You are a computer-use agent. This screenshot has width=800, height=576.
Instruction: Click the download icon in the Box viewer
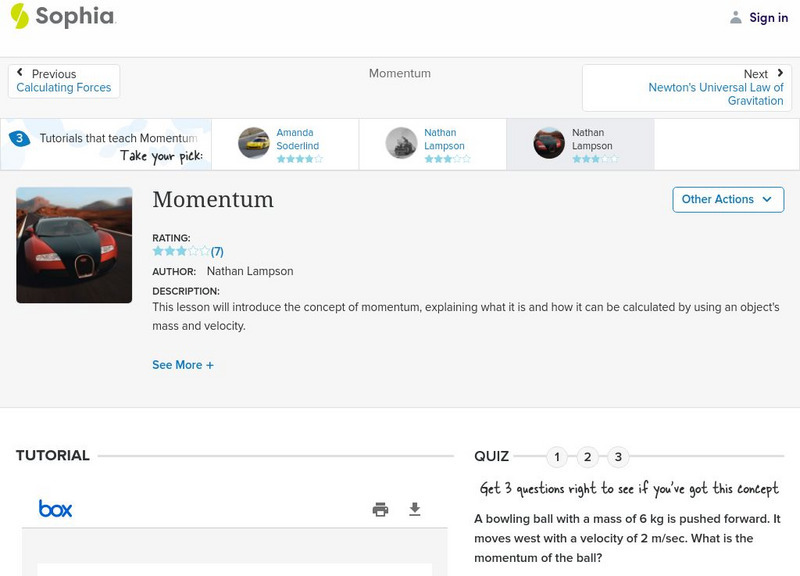tap(414, 509)
